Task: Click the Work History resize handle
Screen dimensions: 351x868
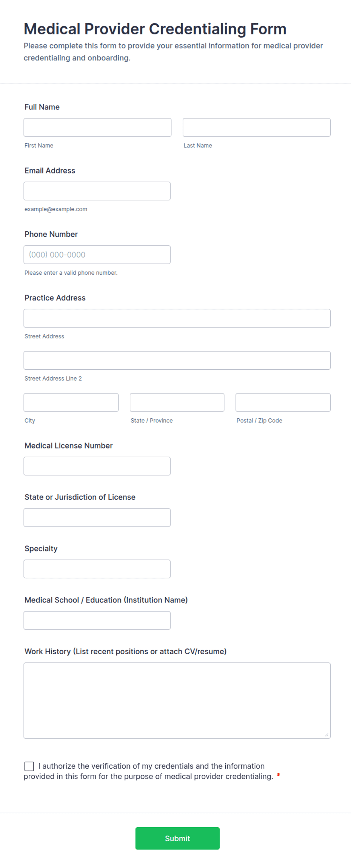Action: coord(326,734)
